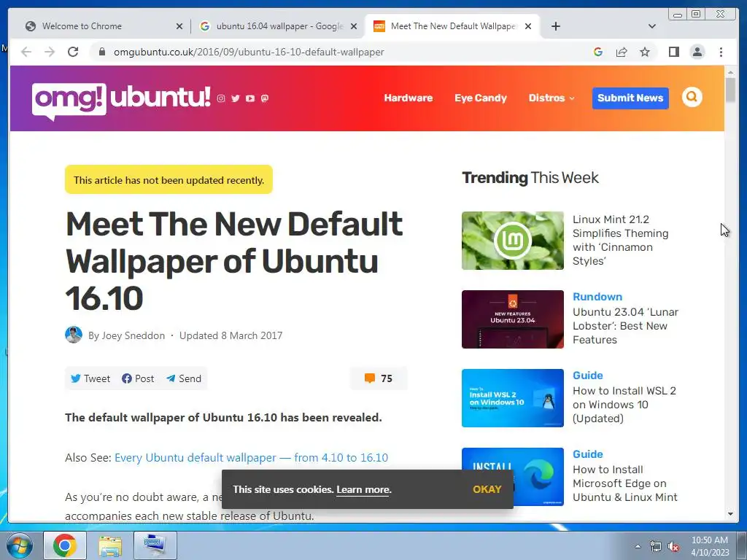Click the muted volume tray icon
Image resolution: width=747 pixels, height=560 pixels.
tap(673, 547)
